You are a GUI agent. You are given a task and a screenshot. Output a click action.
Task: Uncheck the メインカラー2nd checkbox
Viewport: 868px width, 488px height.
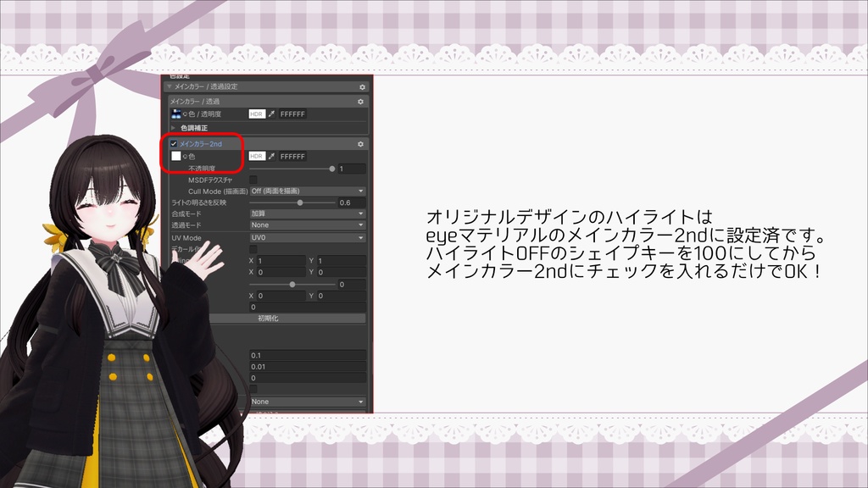click(174, 144)
